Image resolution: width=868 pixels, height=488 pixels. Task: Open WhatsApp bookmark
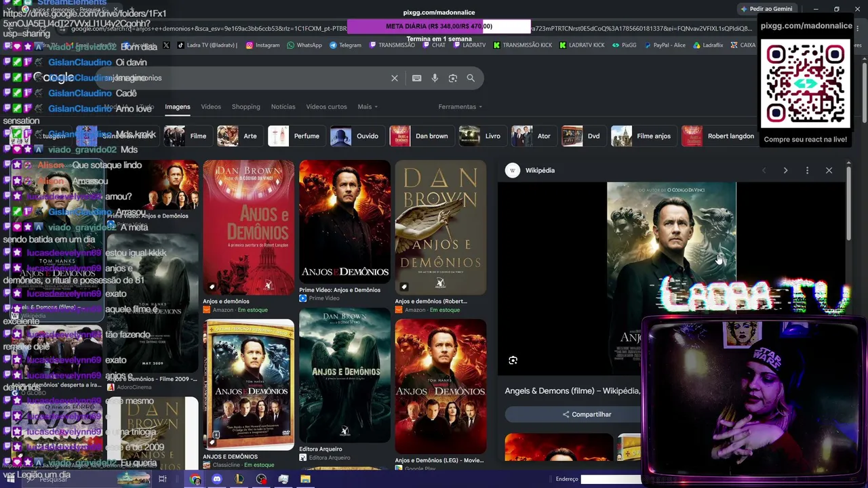coord(304,45)
